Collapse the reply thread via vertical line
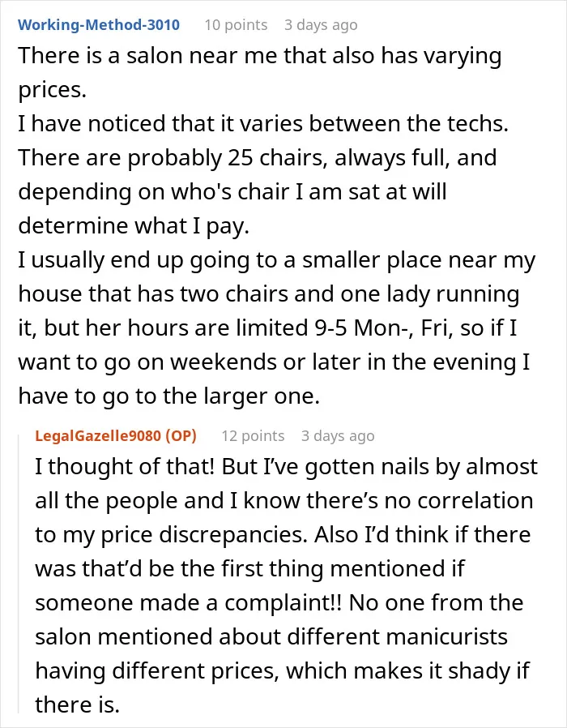 19,573
